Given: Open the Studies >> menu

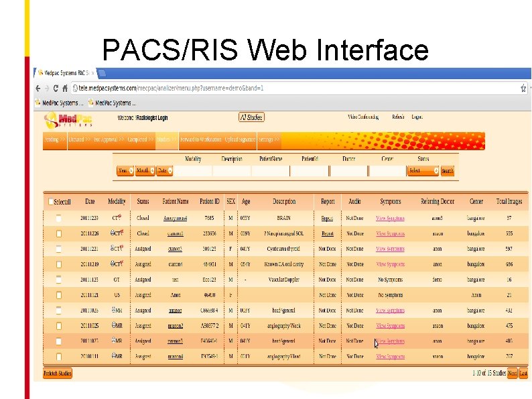Looking at the screenshot, I should point(167,139).
